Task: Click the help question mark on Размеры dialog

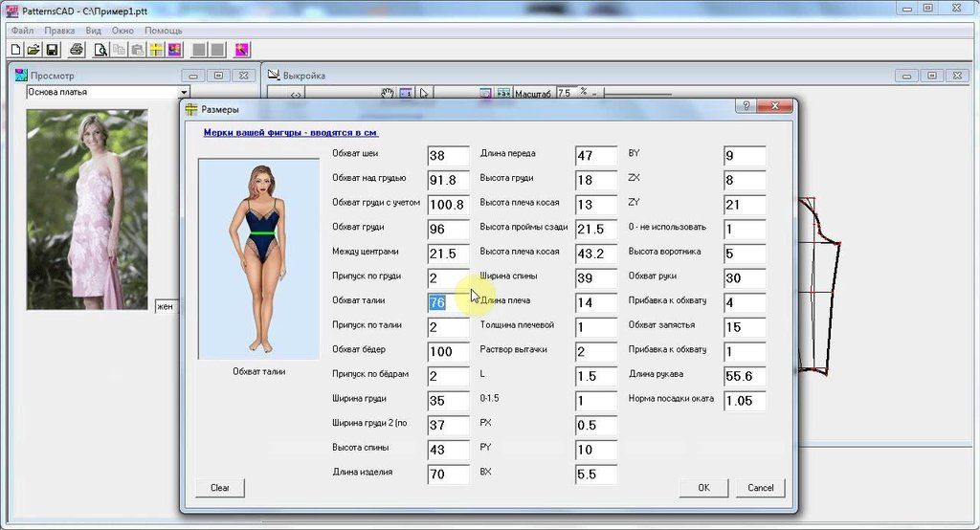Action: pos(746,106)
